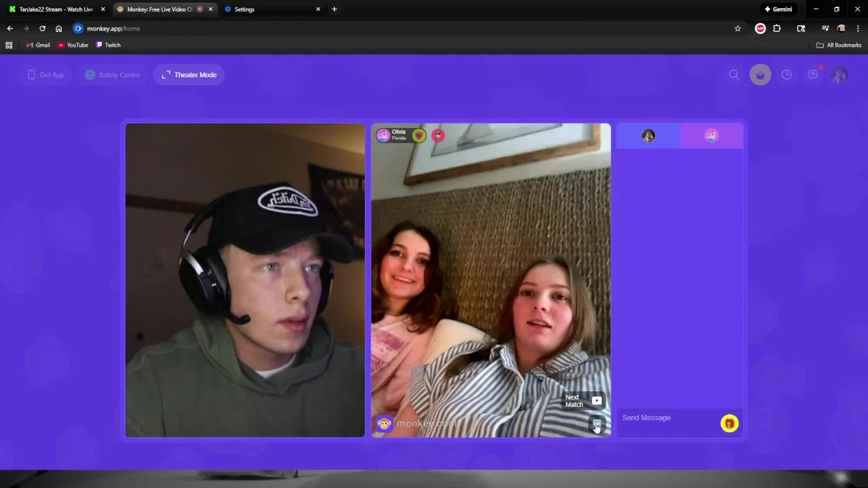Open the Extensions puzzle icon
Screen dimensions: 868x488
click(777, 28)
